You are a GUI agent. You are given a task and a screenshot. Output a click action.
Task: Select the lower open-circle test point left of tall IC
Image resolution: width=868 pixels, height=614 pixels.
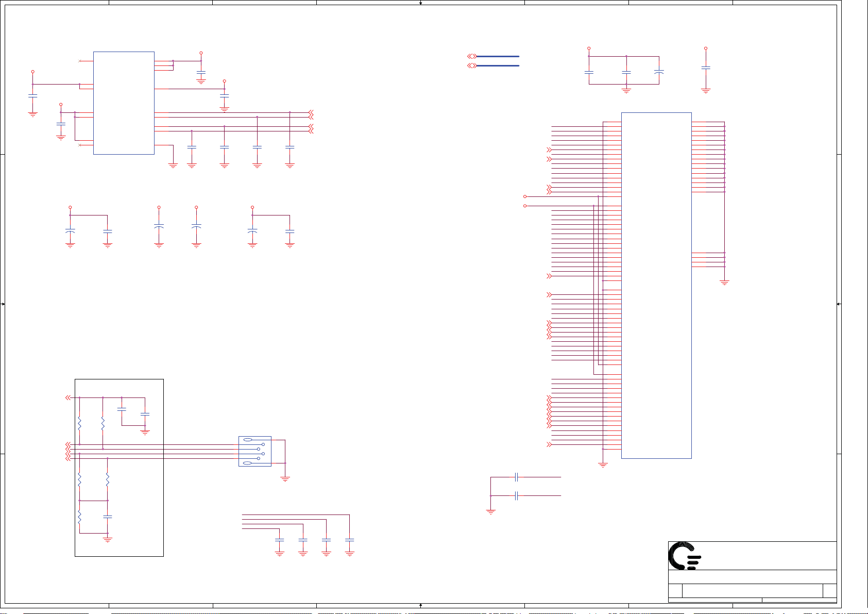[x=525, y=206]
